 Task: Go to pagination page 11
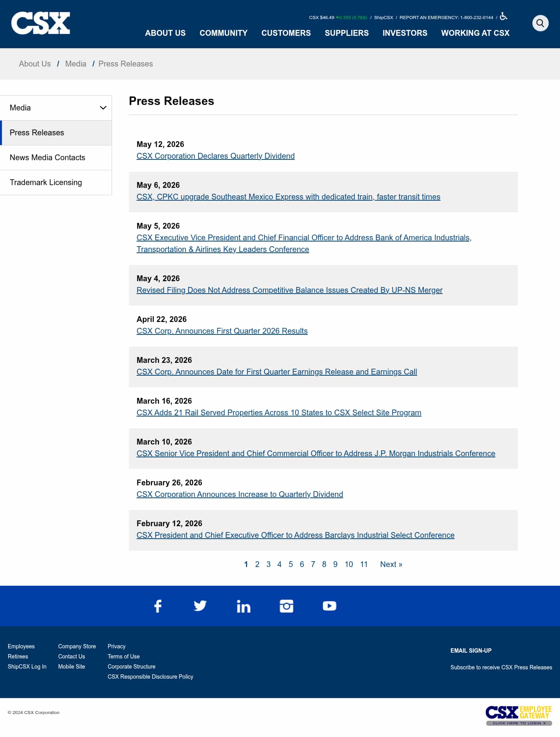click(x=364, y=564)
